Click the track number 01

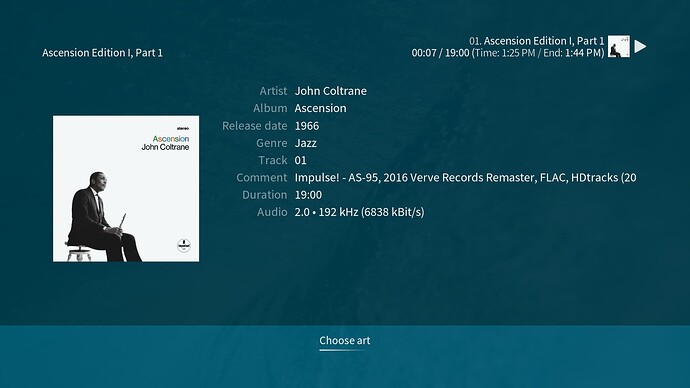click(x=300, y=160)
